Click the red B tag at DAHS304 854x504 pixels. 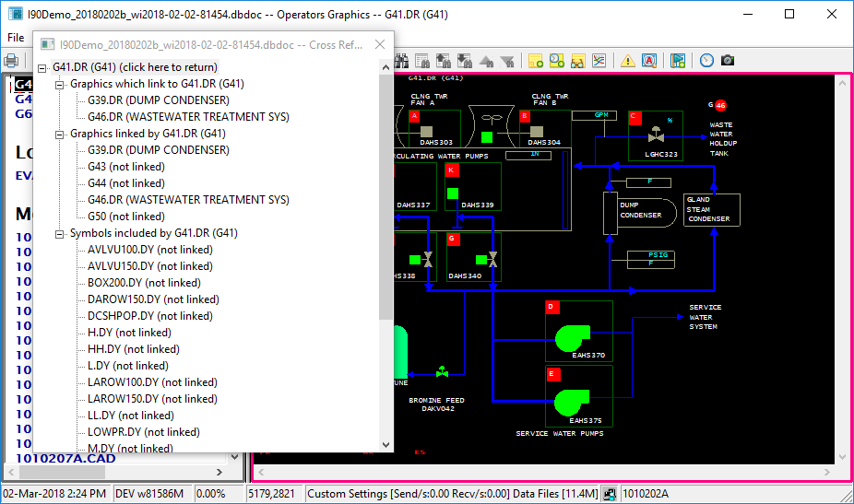[525, 116]
